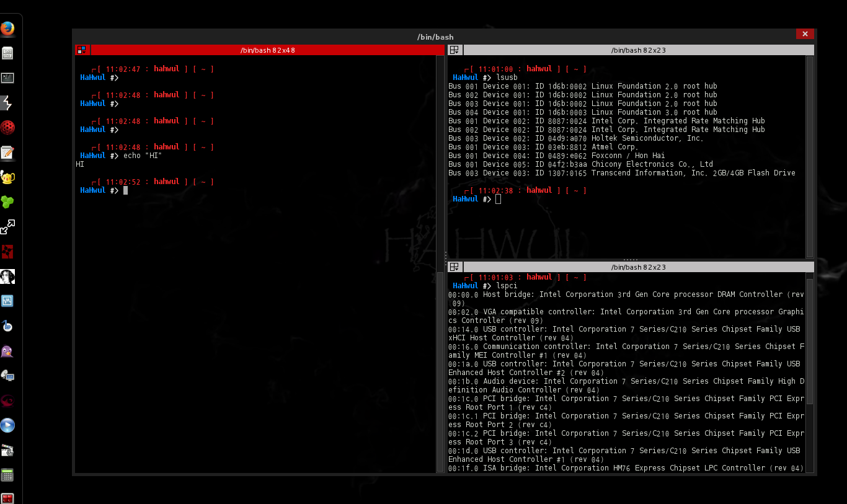The height and width of the screenshot is (504, 847).
Task: Open group menu icon of bottom-right 82x23 pane
Action: point(455,267)
